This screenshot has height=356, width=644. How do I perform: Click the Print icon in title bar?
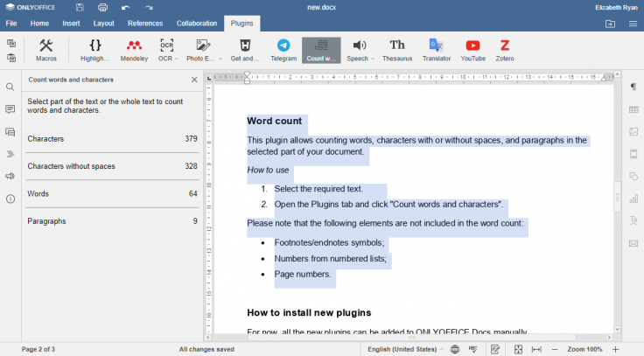(x=102, y=7)
